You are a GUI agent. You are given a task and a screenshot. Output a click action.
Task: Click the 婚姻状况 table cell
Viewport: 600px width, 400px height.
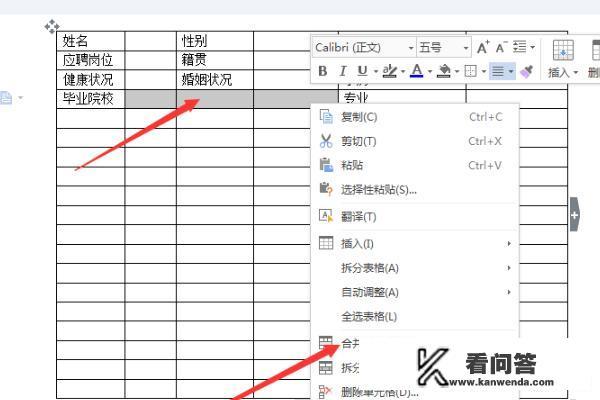point(215,80)
